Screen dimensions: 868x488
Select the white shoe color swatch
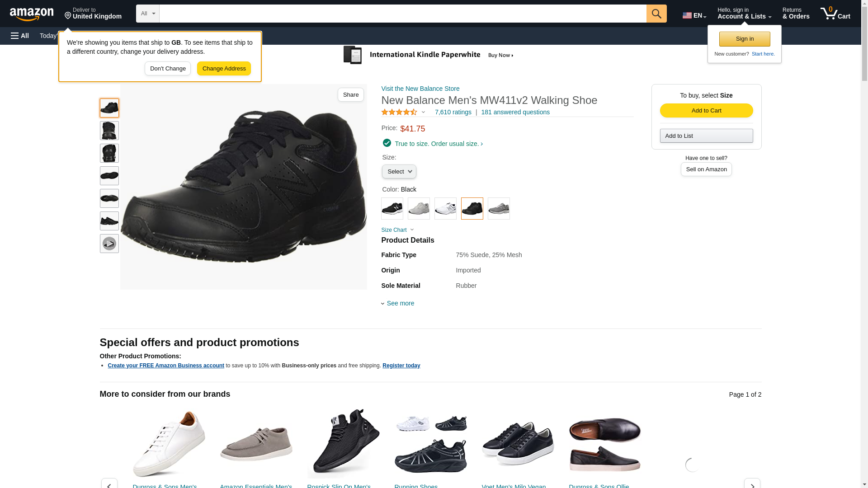coord(445,209)
